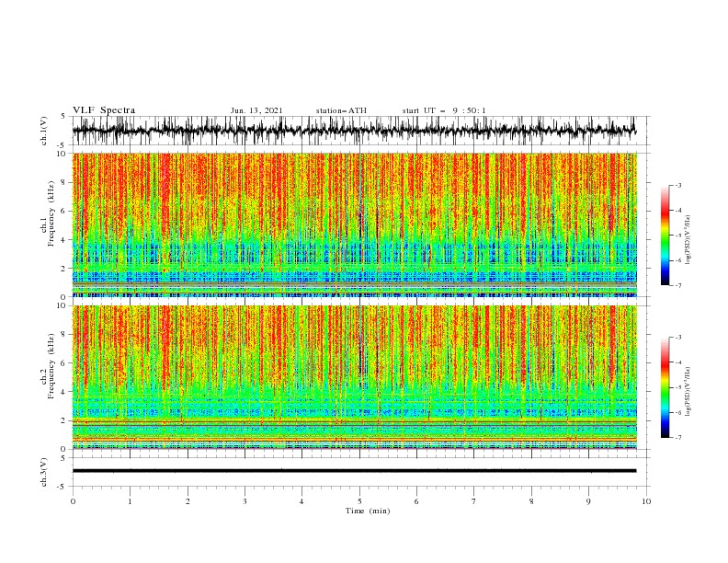Click the '8' tick label on Time axis
The height and width of the screenshot is (563, 728).
(531, 501)
